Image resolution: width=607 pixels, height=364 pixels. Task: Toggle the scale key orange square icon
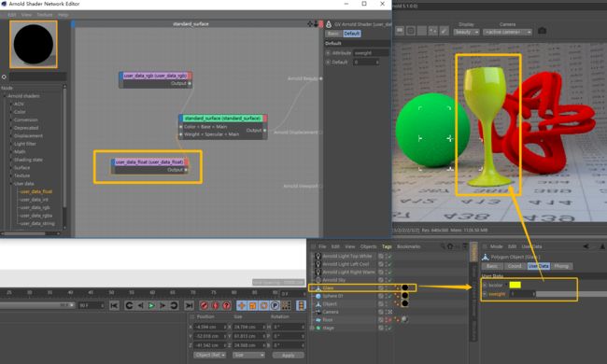click(x=252, y=305)
